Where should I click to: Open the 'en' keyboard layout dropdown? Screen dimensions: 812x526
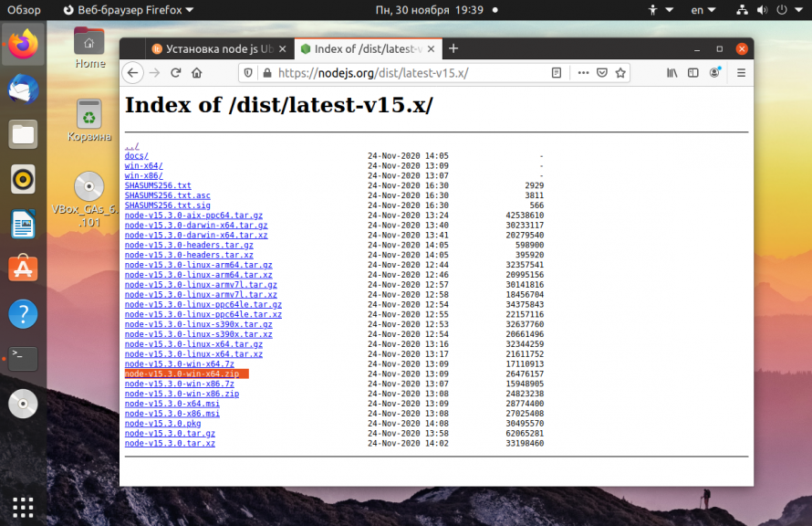click(x=703, y=10)
